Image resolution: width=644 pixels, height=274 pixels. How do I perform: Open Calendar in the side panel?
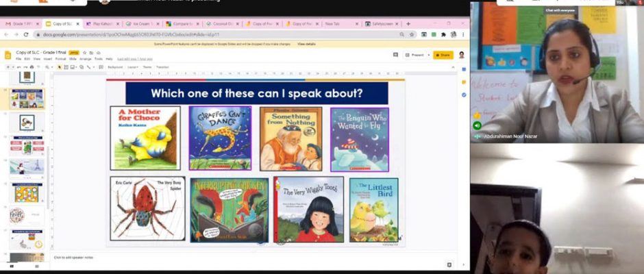click(464, 69)
